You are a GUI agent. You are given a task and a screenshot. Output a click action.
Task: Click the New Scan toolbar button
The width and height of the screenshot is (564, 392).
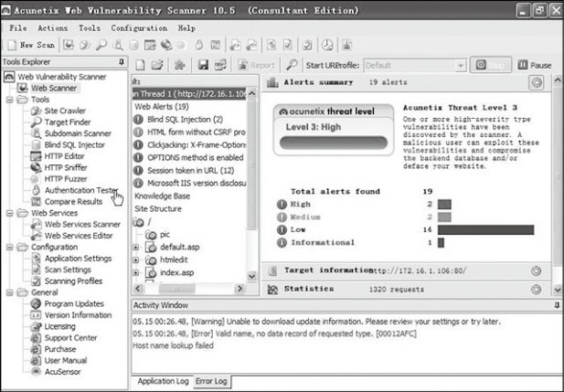(x=31, y=45)
